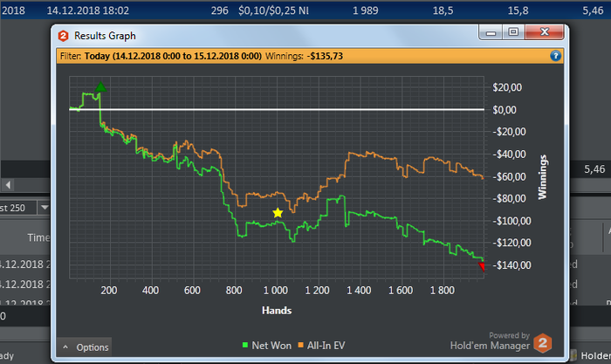Screen dimensions: 611x364
Task: Expand the Options panel
Action: click(85, 347)
